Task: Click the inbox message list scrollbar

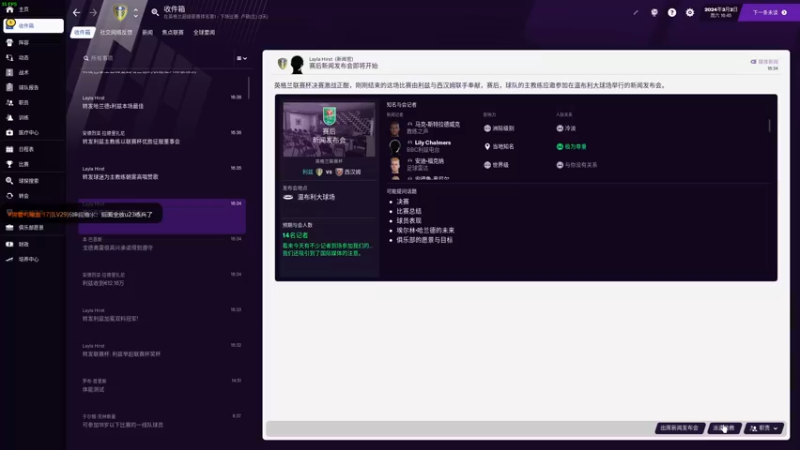Action: point(249,88)
